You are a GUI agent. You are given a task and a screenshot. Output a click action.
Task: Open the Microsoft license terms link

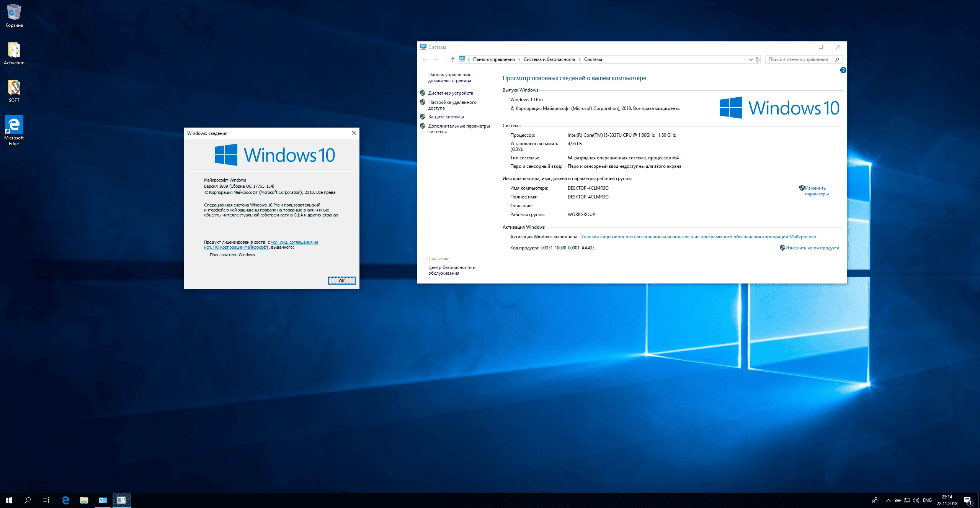(699, 237)
